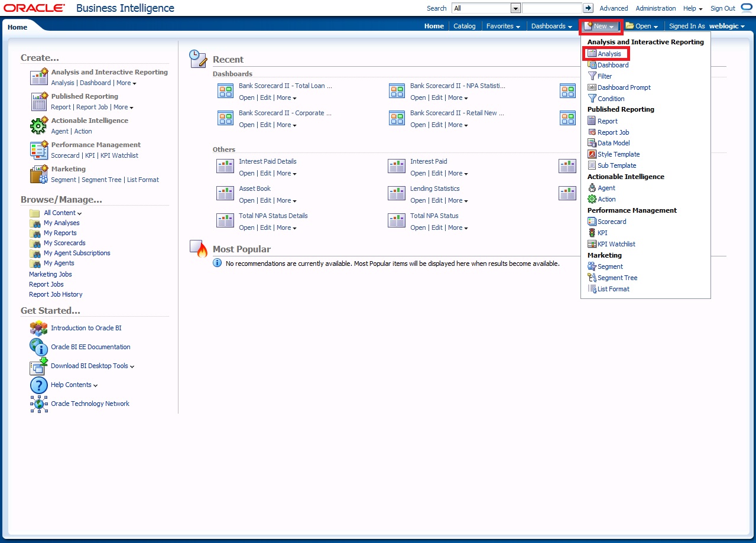
Task: Open the Favorites dropdown menu
Action: [503, 26]
